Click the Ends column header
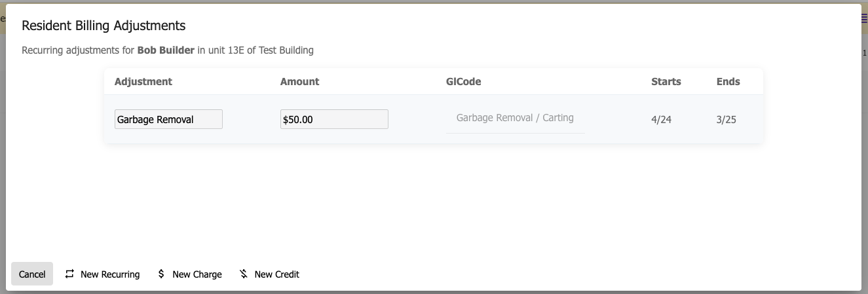 728,82
